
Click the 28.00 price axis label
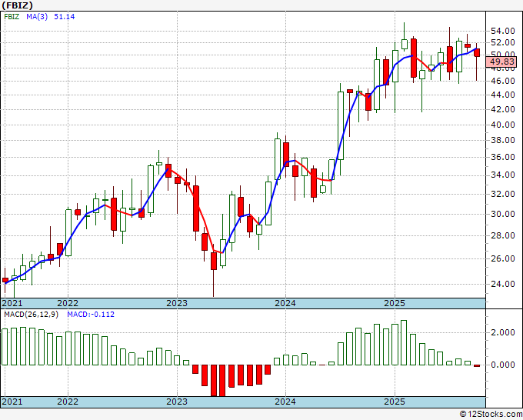503,235
